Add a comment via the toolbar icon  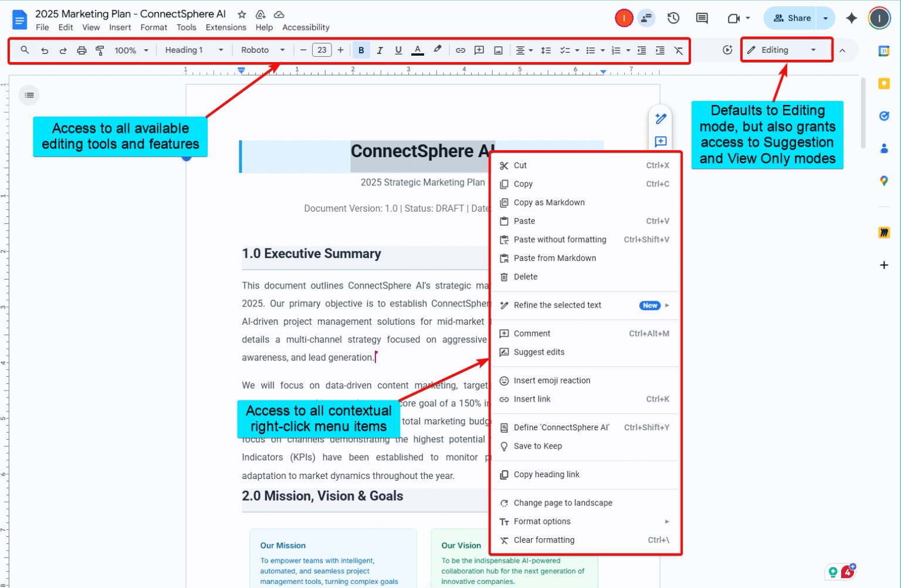(479, 50)
